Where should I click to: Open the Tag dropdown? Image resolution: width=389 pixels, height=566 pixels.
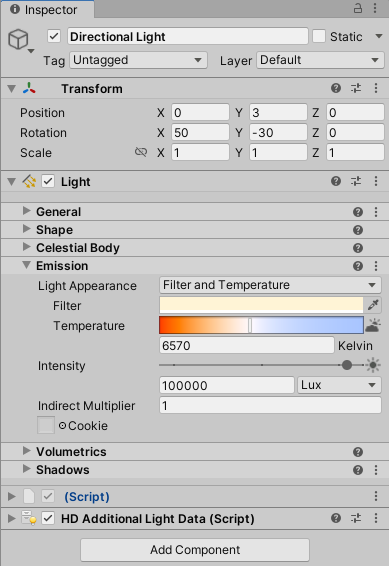[139, 60]
